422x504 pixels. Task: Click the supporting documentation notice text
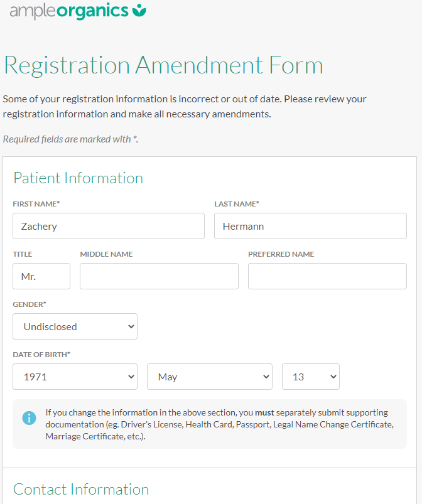pyautogui.click(x=220, y=424)
